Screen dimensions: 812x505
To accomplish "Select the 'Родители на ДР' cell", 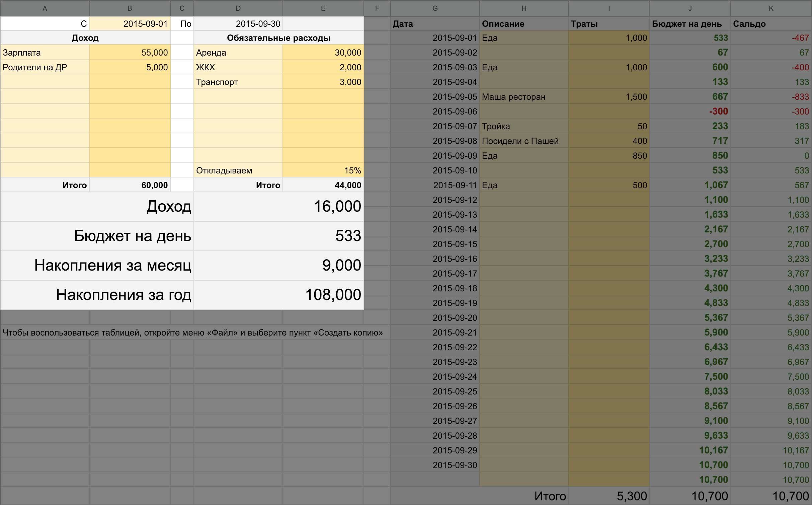I will click(45, 67).
